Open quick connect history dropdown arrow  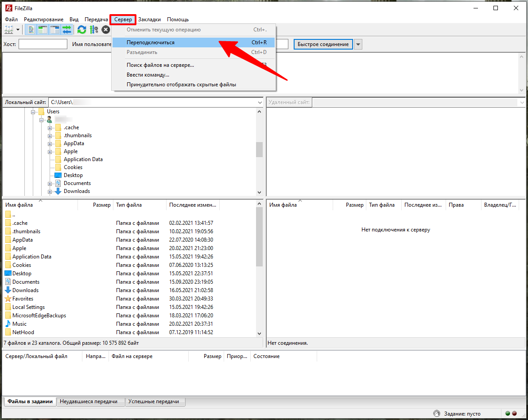[x=358, y=44]
